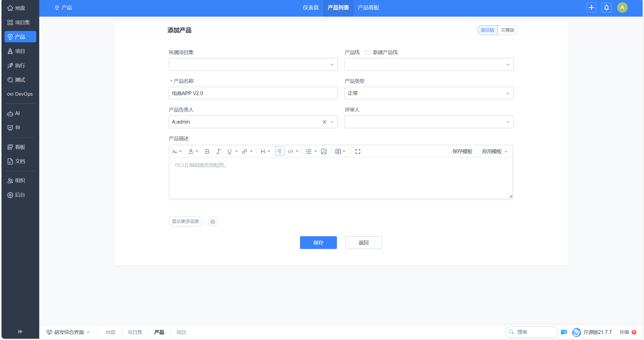Click the plus quick-add icon in header
Viewport: 644px width, 340px height.
click(x=591, y=8)
